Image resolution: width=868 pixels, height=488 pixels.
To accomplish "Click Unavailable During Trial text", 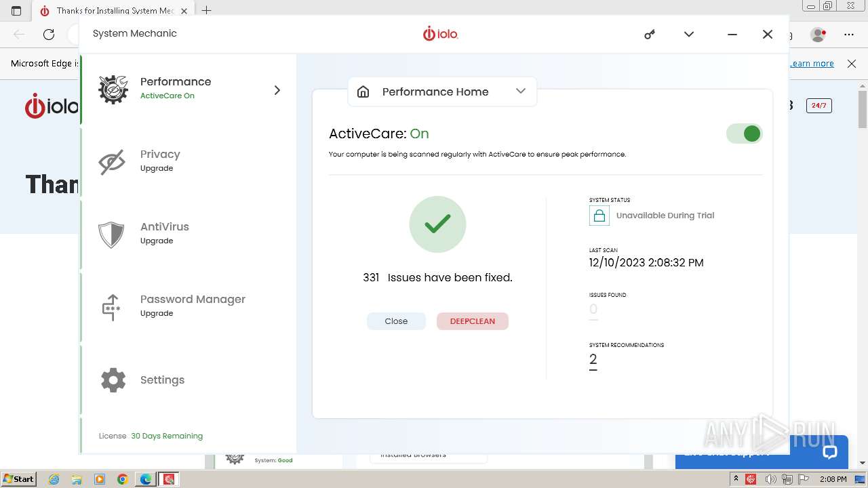I will (665, 216).
